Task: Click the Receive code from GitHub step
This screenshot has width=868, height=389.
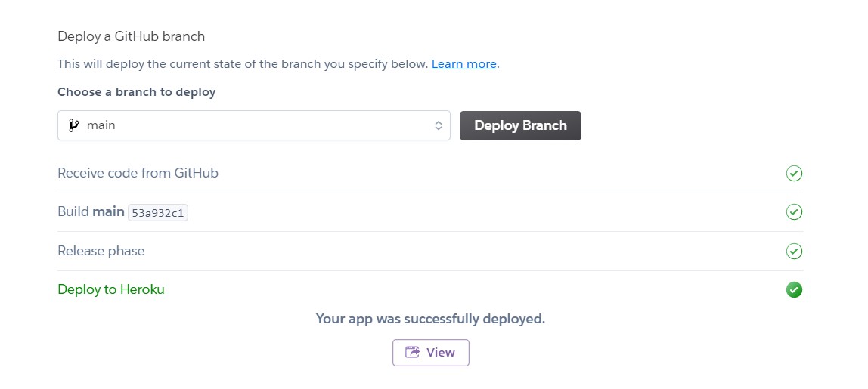Action: (138, 173)
